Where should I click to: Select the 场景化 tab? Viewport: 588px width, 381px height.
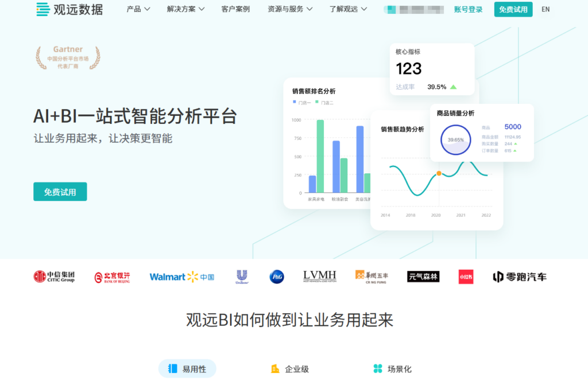[393, 369]
